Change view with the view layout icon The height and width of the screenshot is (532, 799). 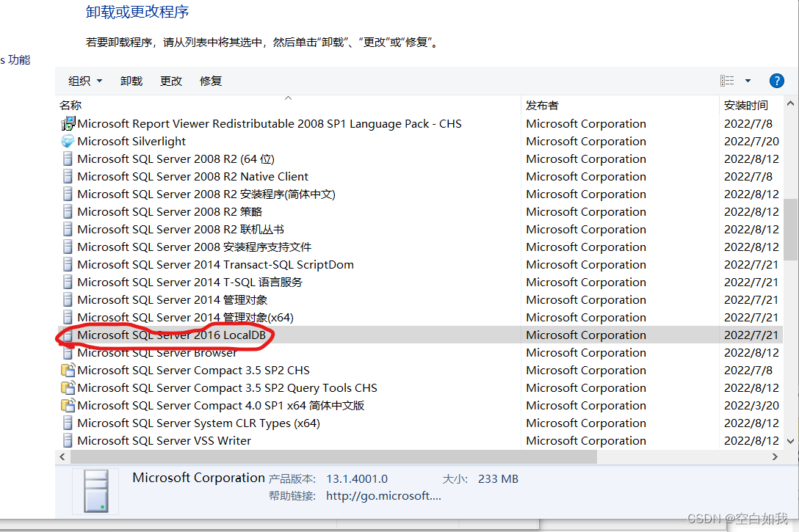click(x=727, y=81)
